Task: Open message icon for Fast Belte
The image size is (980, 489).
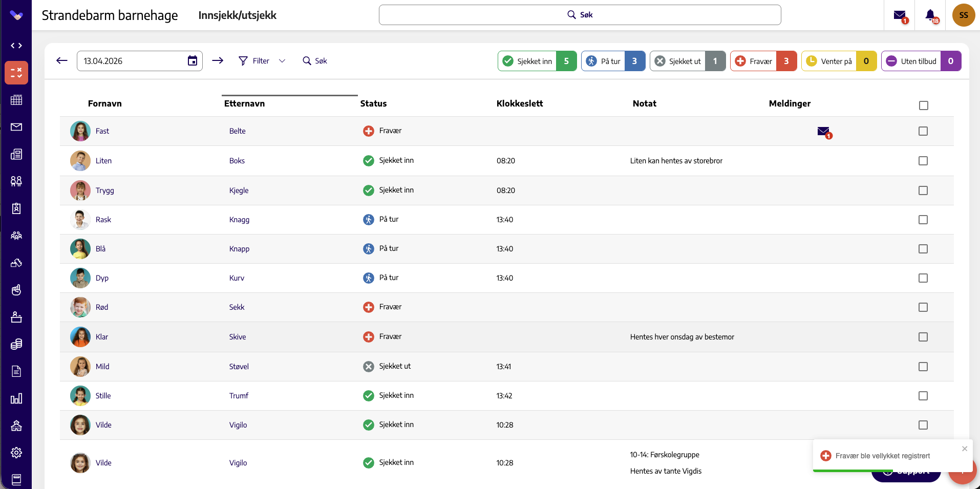Action: pos(824,132)
